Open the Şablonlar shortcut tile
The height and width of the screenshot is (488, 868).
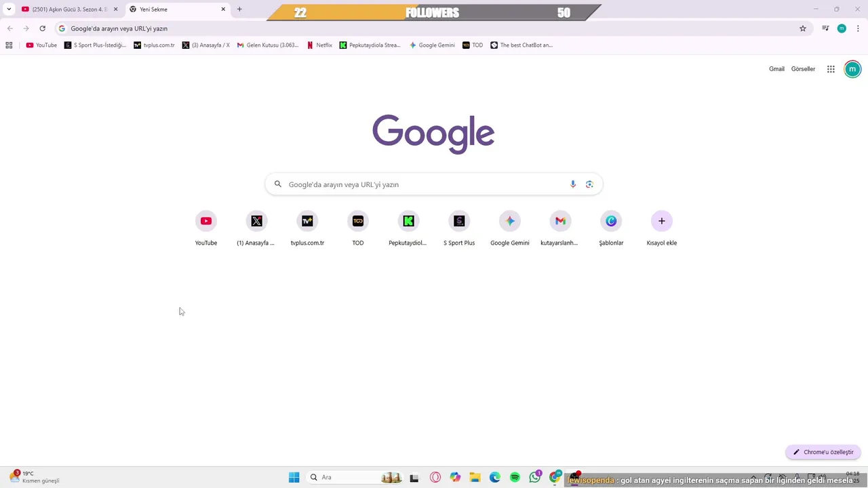click(611, 229)
